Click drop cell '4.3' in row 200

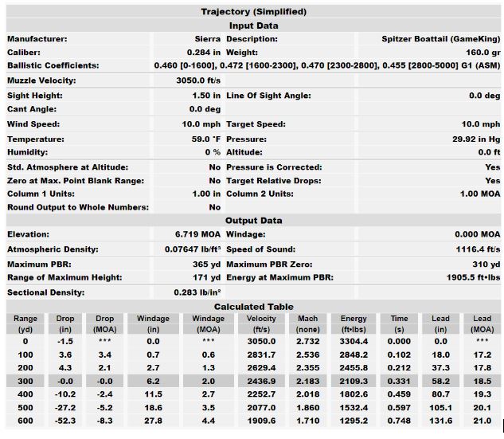pyautogui.click(x=65, y=368)
